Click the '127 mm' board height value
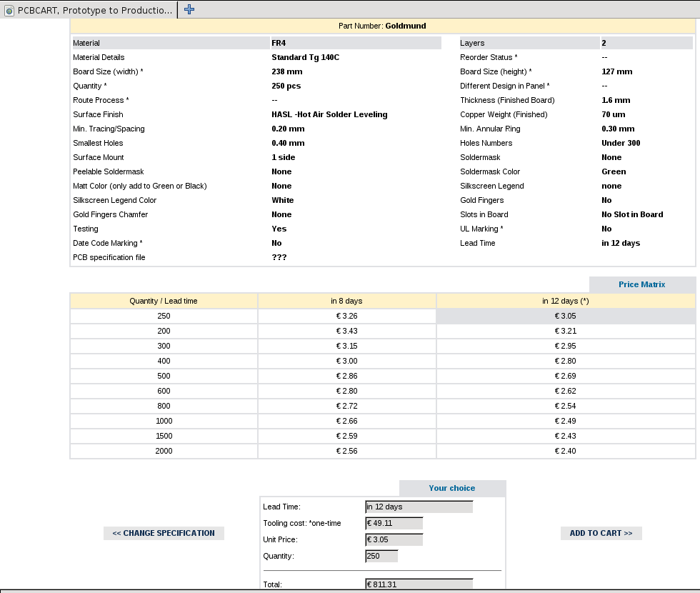Viewport: 700px width, 593px height. pos(617,71)
